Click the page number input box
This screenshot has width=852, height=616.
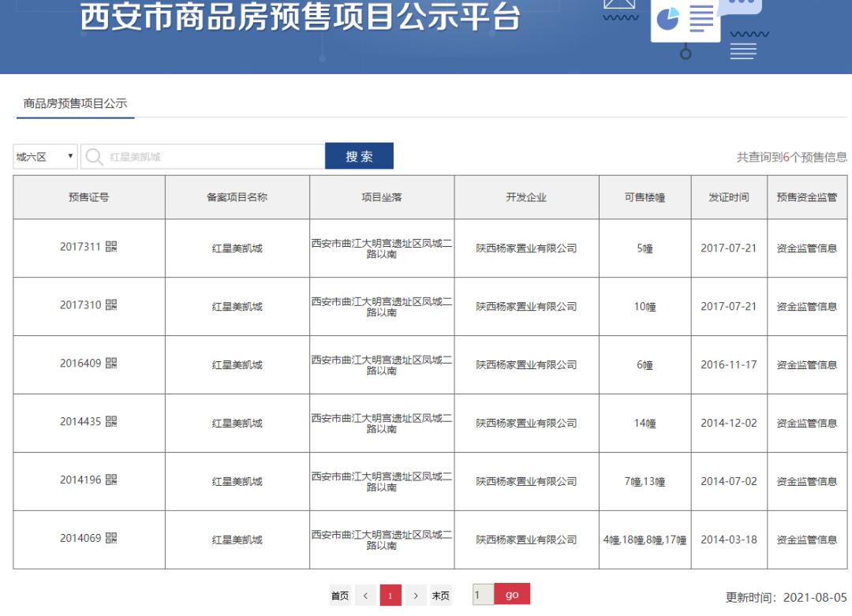483,595
